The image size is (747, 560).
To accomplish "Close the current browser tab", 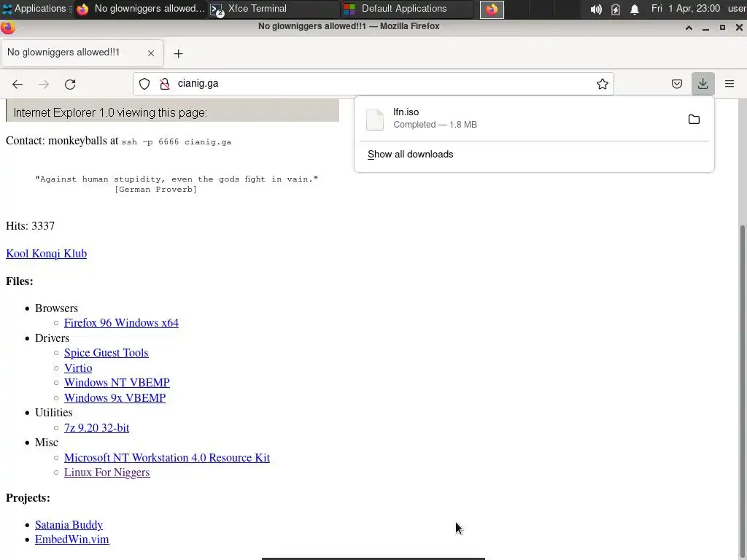I will click(151, 52).
